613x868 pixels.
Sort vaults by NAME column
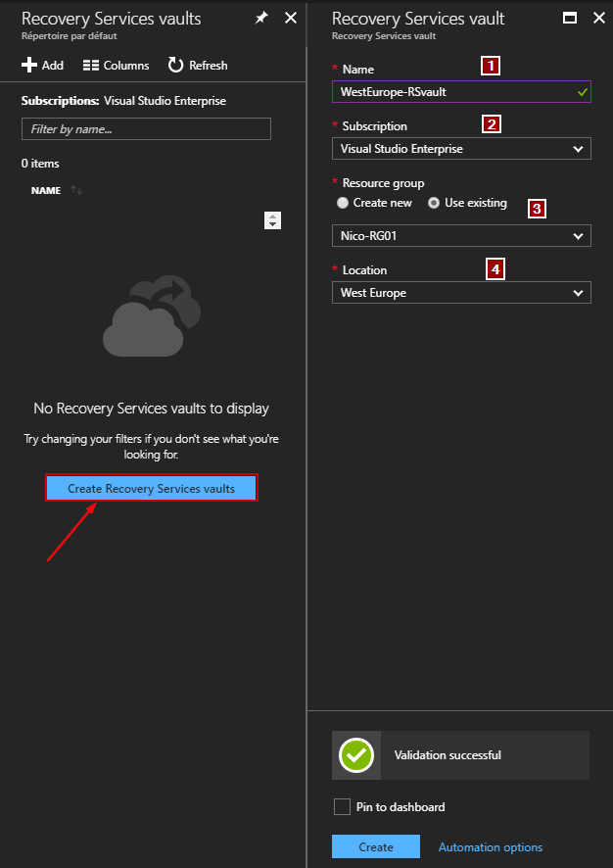76,190
